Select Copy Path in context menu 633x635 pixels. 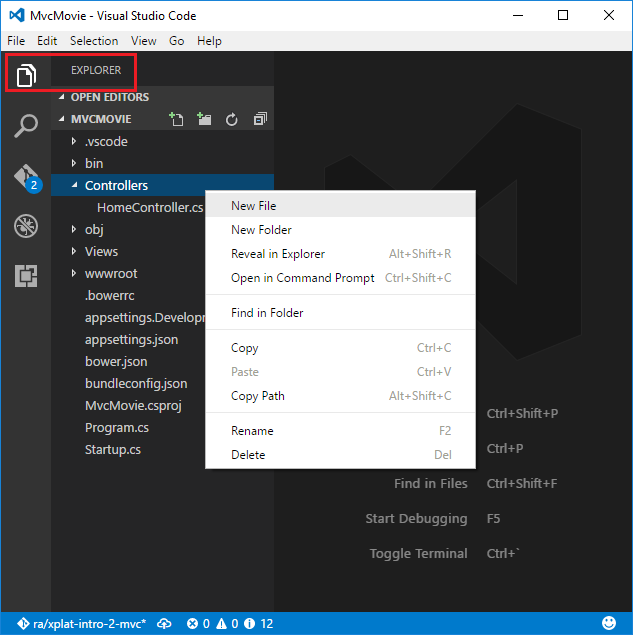coord(341,396)
